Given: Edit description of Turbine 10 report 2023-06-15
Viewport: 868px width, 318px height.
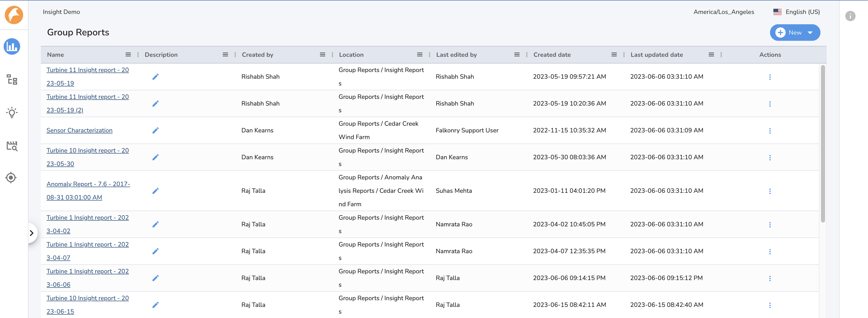Looking at the screenshot, I should pyautogui.click(x=155, y=305).
